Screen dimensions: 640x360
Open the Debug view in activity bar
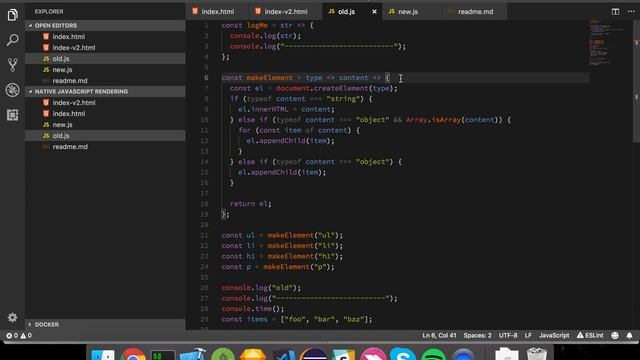(13, 90)
